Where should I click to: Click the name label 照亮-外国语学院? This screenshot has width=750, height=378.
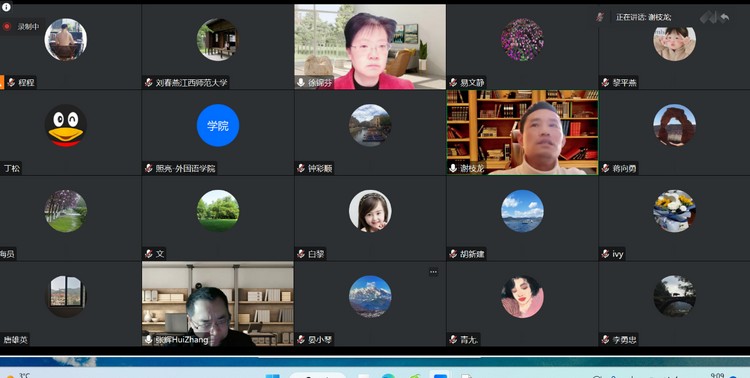click(x=186, y=168)
